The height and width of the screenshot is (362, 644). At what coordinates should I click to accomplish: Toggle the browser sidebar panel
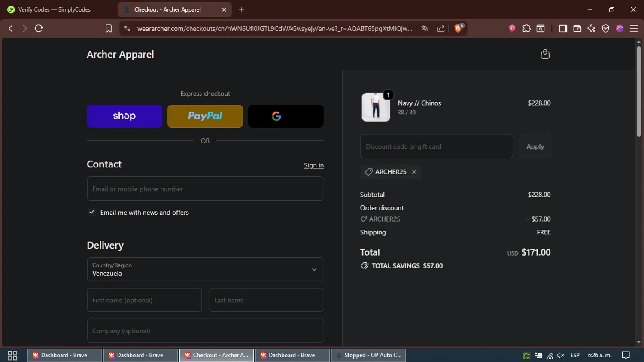[x=563, y=28]
